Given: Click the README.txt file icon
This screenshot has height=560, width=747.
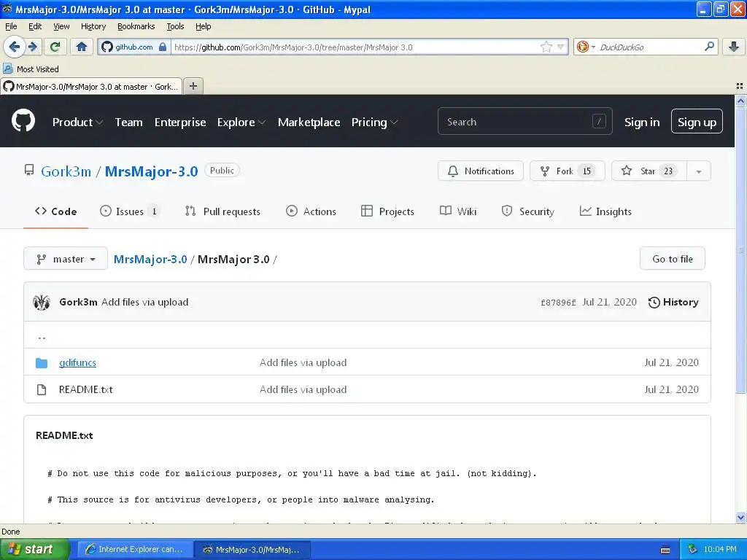Looking at the screenshot, I should tap(42, 389).
